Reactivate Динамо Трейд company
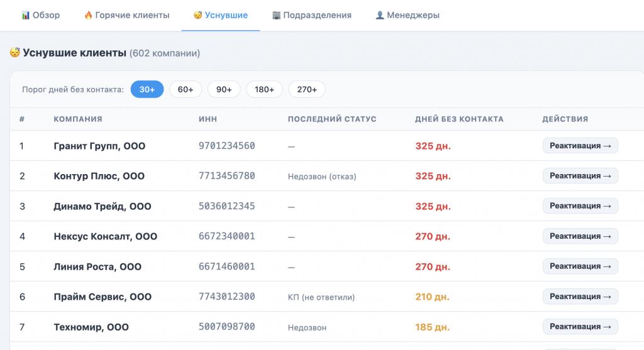 (580, 206)
